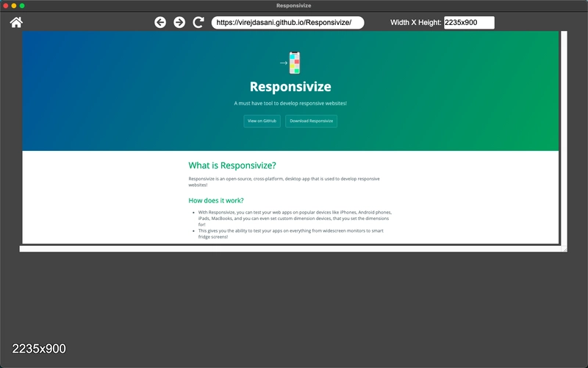Maximize the Responsivize window
588x368 pixels.
[x=22, y=6]
